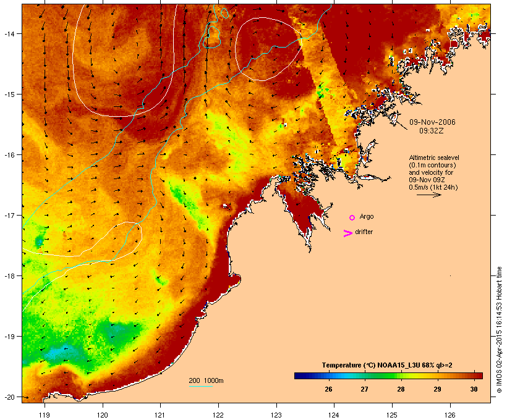
Task: Click the temperature color bar
Action: [388, 376]
